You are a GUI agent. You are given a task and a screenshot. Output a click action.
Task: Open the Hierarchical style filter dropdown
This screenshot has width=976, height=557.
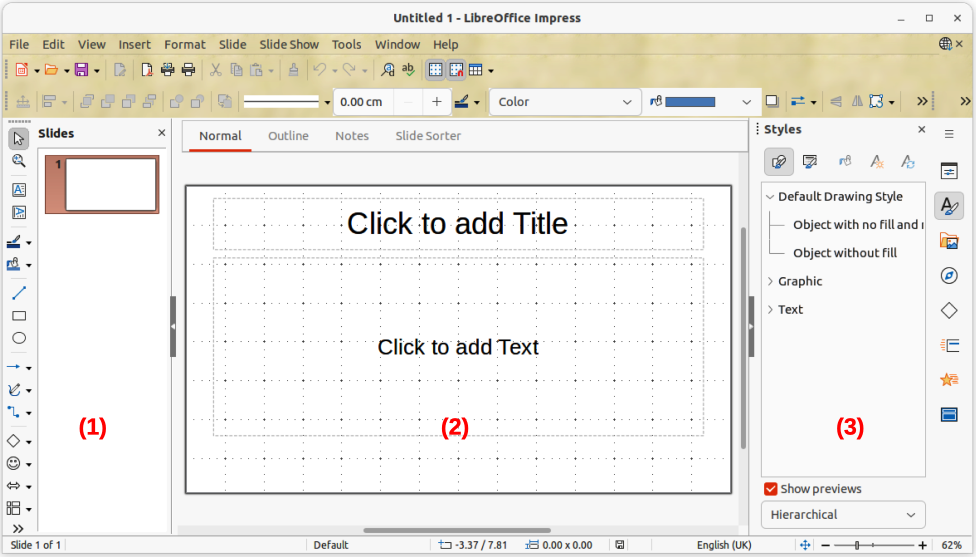(843, 515)
